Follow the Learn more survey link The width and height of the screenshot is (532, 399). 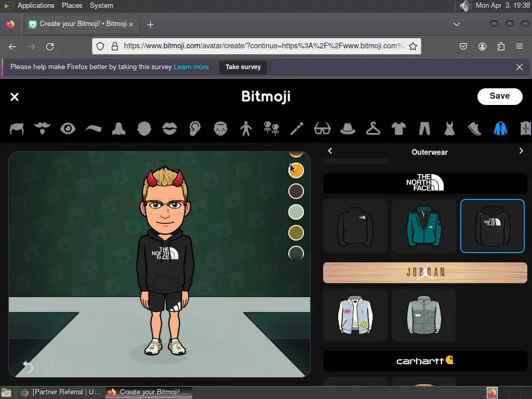pyautogui.click(x=191, y=67)
